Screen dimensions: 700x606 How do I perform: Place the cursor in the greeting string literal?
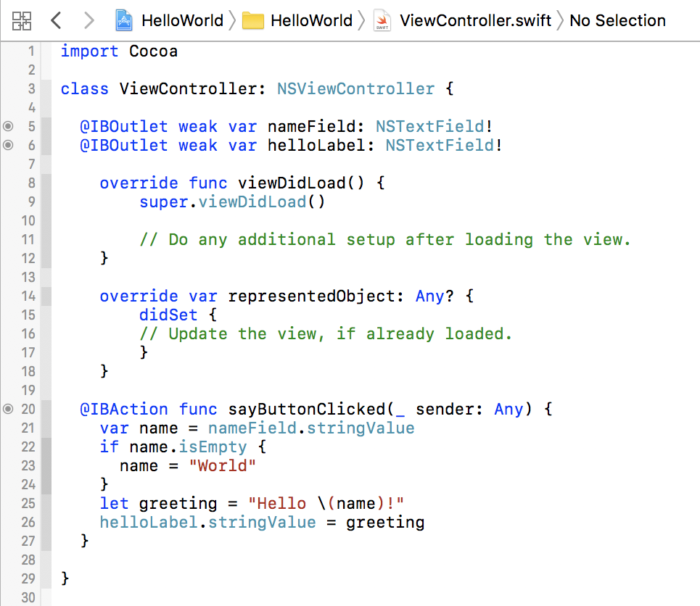[326, 503]
